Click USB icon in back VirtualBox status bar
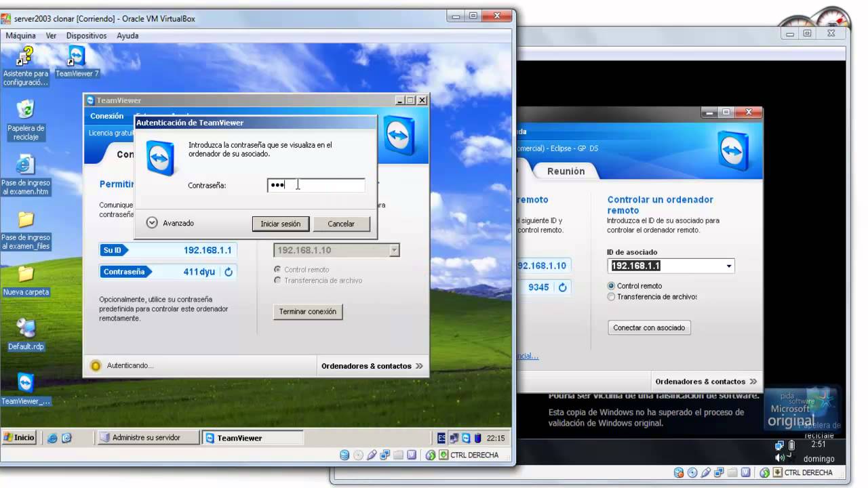 pos(706,472)
